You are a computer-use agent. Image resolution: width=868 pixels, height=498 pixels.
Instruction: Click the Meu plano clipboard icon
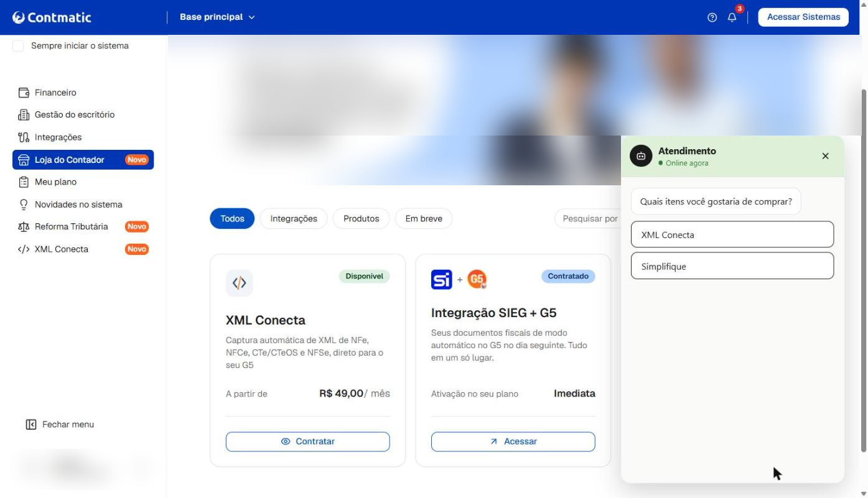(x=24, y=182)
